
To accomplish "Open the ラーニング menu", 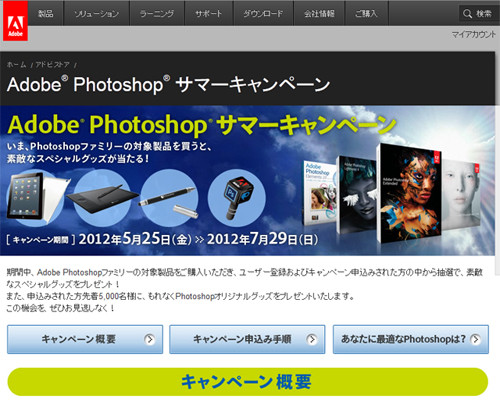I will point(157,13).
